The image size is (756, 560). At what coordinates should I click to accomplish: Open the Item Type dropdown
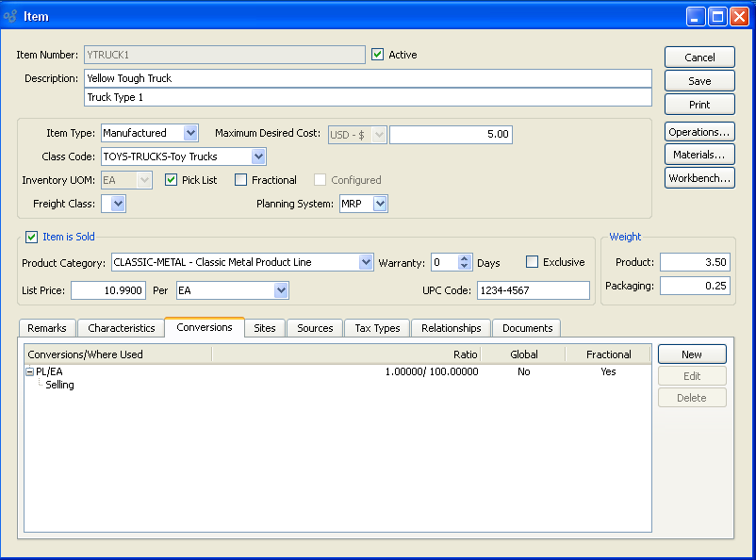coord(190,134)
